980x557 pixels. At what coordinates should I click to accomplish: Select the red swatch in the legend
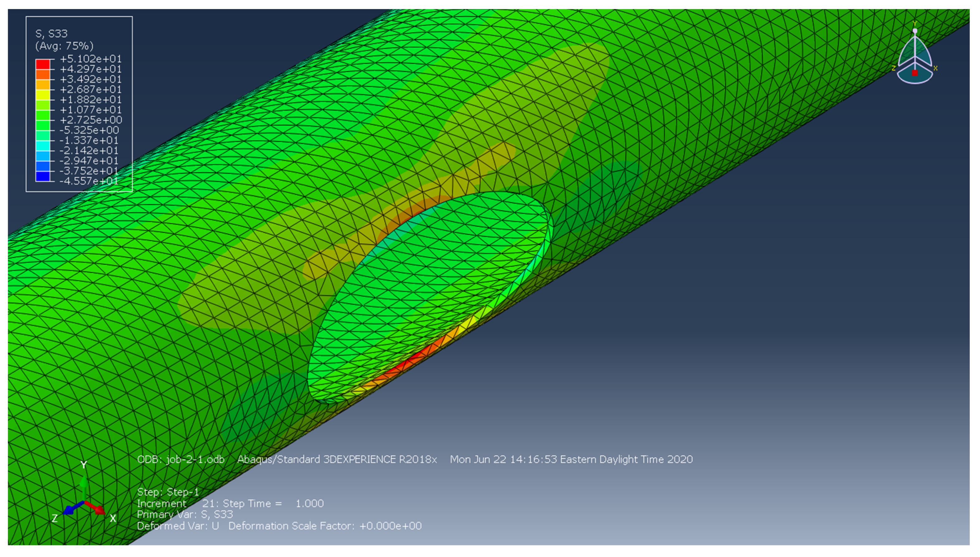point(42,64)
